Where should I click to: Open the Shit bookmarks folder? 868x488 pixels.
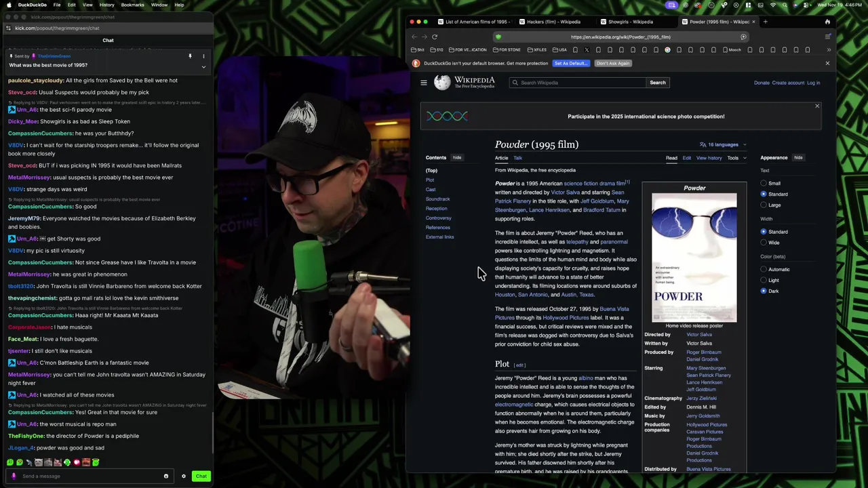pos(417,49)
